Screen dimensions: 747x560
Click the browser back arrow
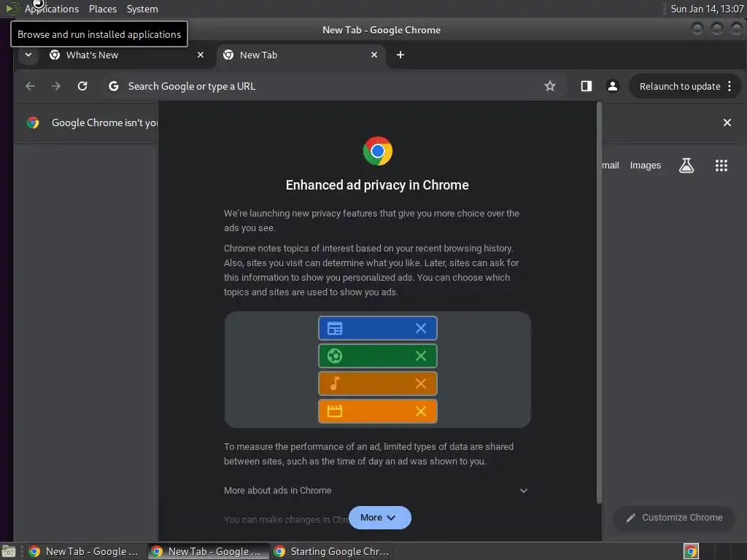pos(30,86)
